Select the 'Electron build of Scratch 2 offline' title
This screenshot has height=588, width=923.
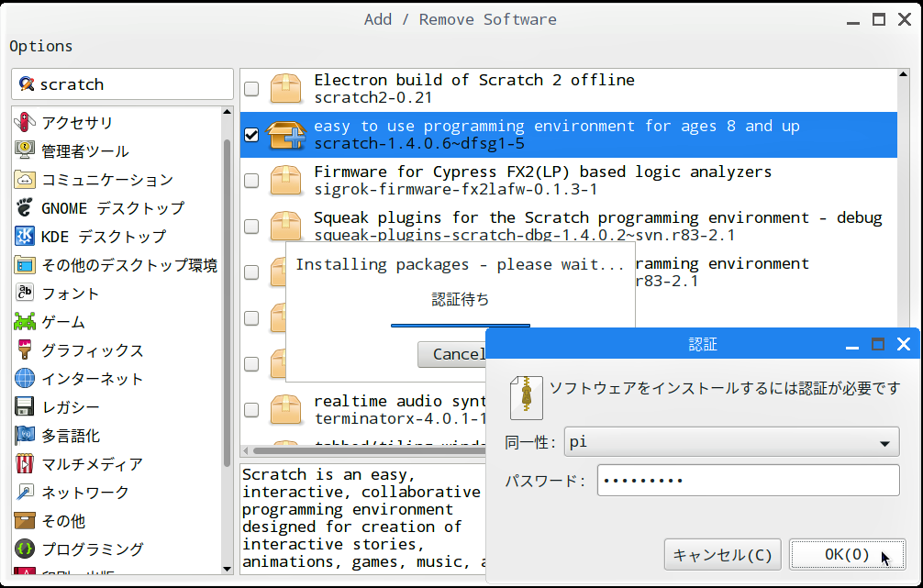click(x=474, y=80)
